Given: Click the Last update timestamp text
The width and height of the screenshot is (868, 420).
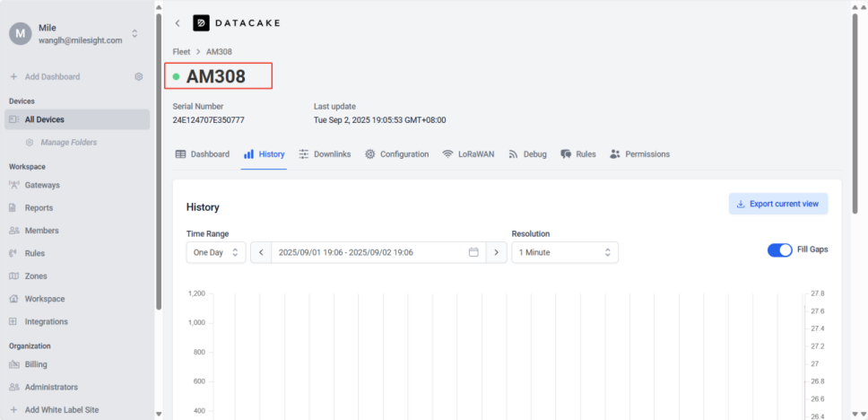Looking at the screenshot, I should (x=380, y=119).
